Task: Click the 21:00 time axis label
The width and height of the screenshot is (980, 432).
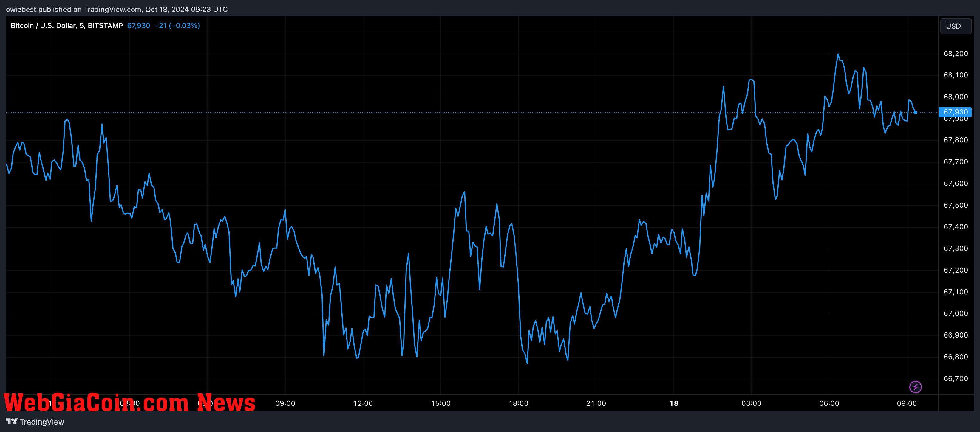Action: (x=596, y=403)
